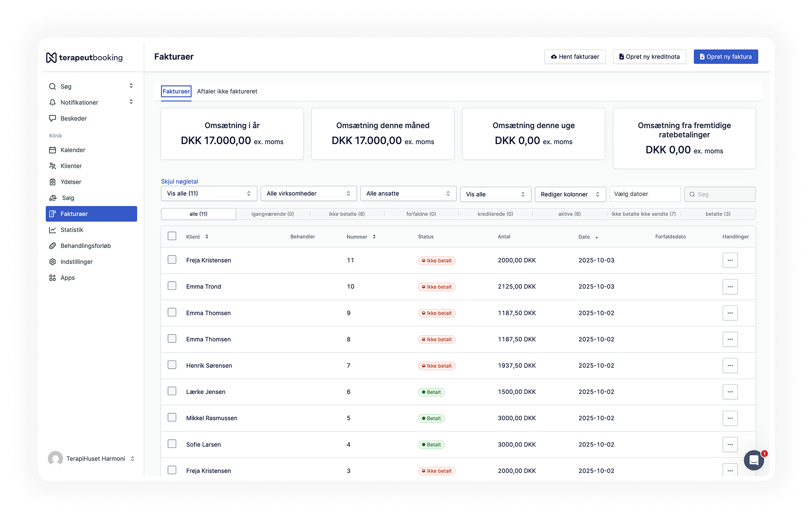Sort by Klient column arrows
This screenshot has width=812, height=518.
(x=207, y=237)
